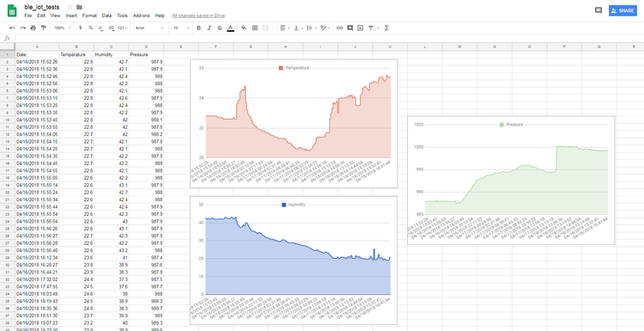
Task: Open the Add-ons menu
Action: 142,15
